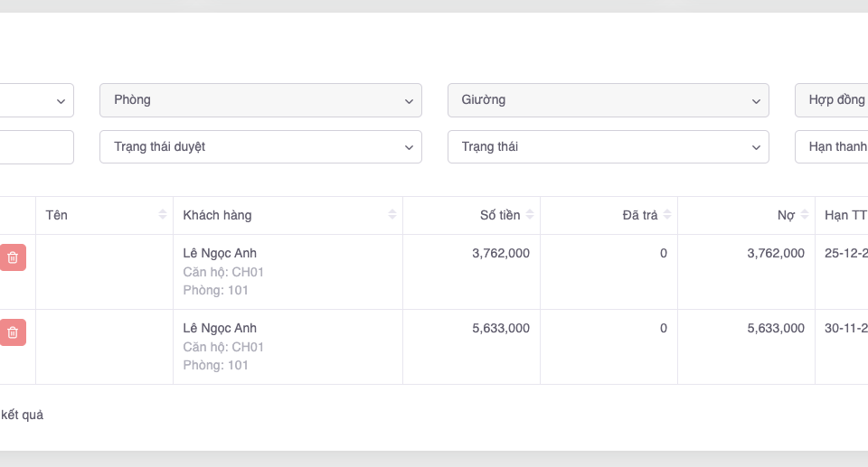Click the 30-11 due date cell
868x467 pixels.
845,328
